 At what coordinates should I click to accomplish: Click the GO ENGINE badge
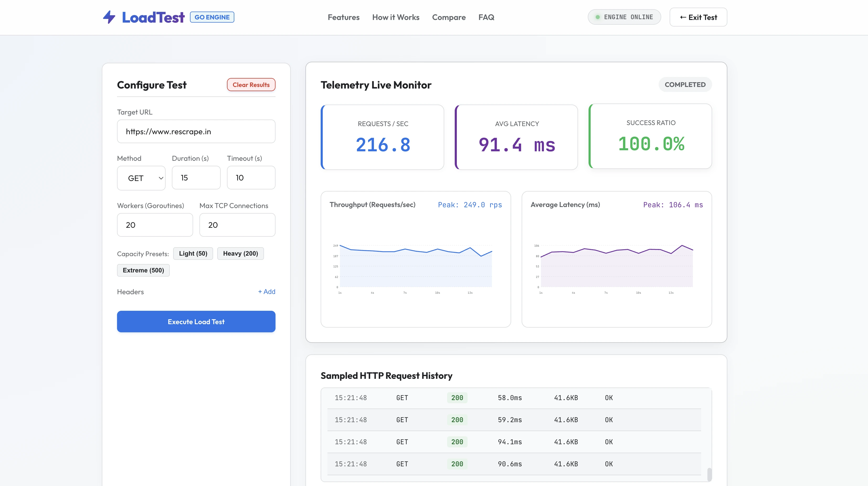click(x=212, y=17)
